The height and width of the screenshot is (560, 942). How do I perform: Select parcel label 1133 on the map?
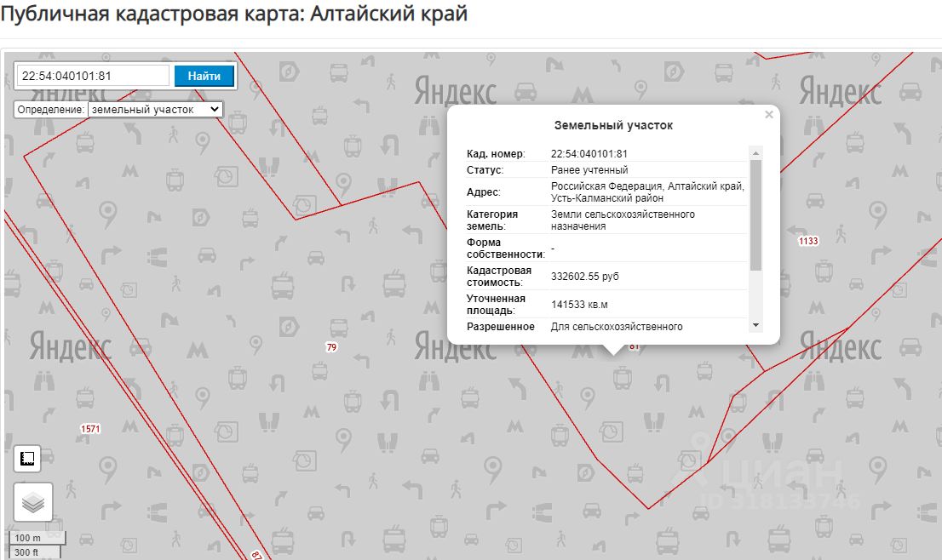[808, 241]
